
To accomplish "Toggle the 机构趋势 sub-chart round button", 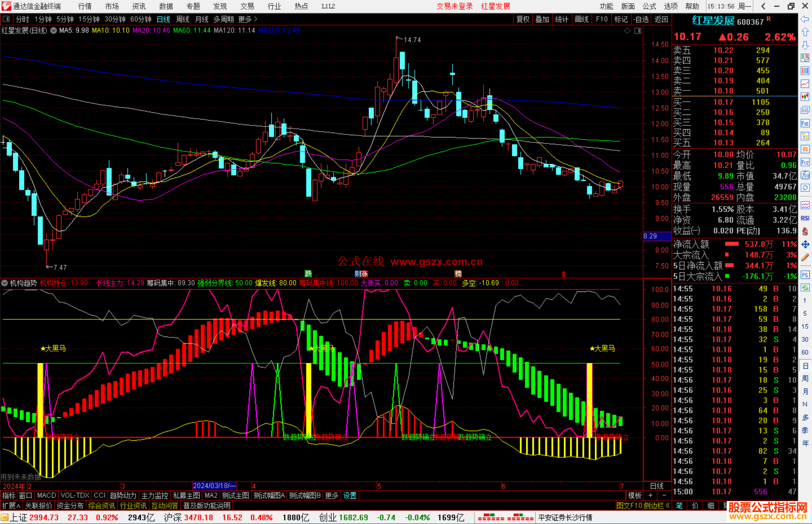I will [5, 283].
